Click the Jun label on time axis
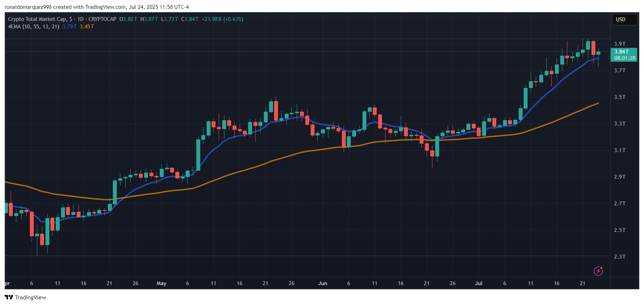644x305 pixels. pyautogui.click(x=322, y=283)
